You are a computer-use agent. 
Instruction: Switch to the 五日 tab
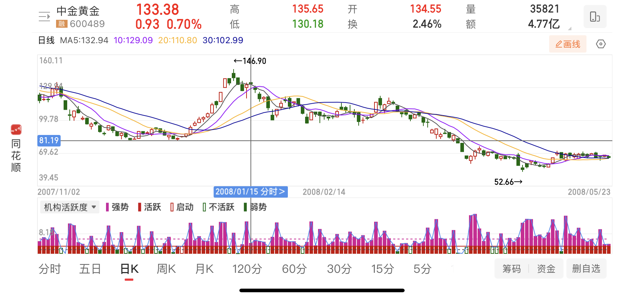point(90,269)
